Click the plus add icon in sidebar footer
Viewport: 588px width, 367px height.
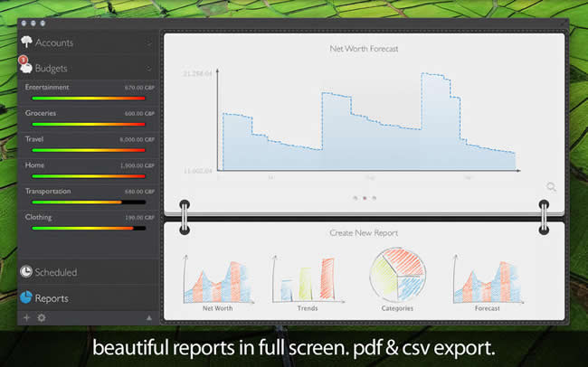(27, 318)
